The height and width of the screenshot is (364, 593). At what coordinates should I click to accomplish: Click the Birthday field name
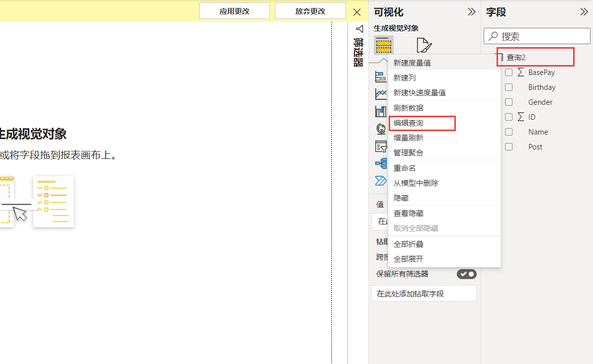point(542,87)
